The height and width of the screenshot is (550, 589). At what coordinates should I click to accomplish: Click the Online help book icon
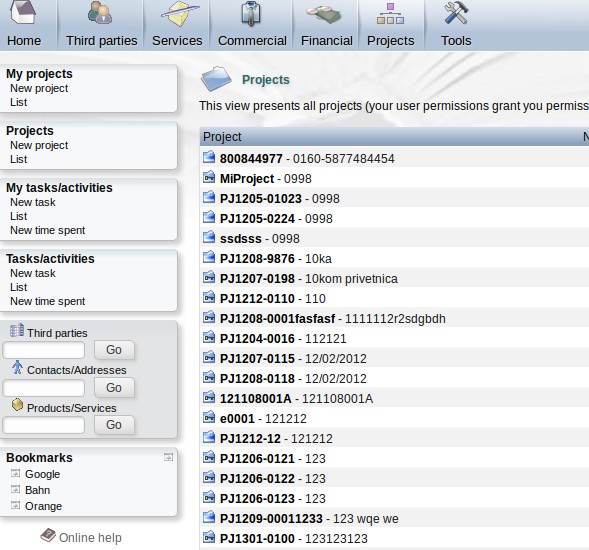click(48, 535)
